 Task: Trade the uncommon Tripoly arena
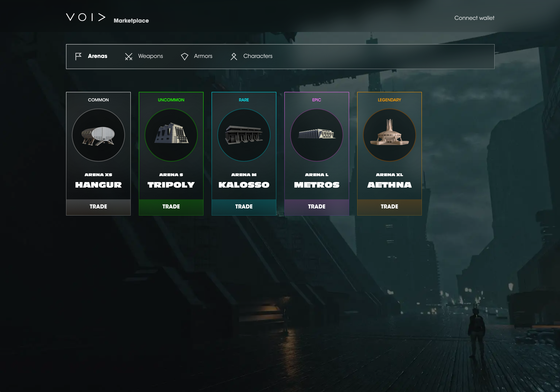point(171,207)
